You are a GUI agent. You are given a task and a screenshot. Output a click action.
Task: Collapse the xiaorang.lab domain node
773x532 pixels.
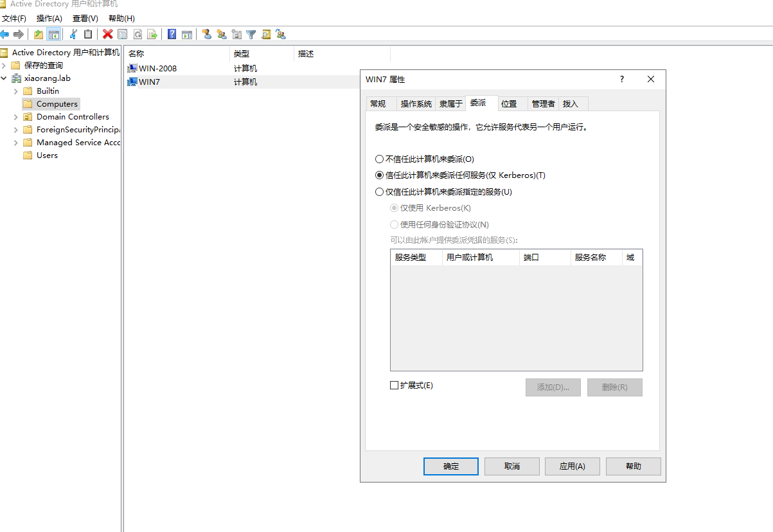(4, 77)
